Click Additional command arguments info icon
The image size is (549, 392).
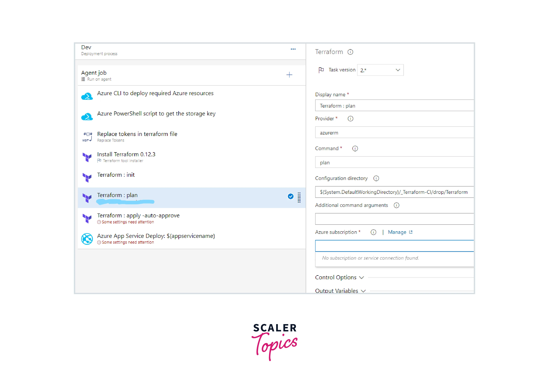pyautogui.click(x=396, y=205)
